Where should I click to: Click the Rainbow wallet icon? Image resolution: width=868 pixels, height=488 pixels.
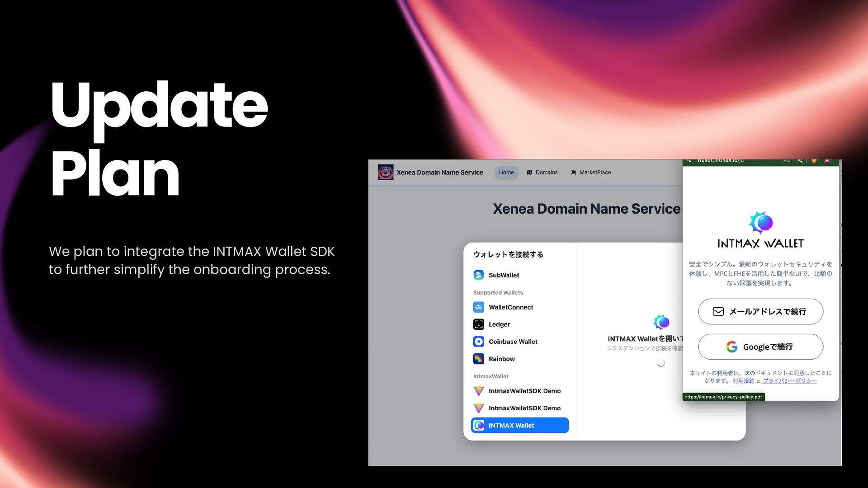click(x=478, y=359)
